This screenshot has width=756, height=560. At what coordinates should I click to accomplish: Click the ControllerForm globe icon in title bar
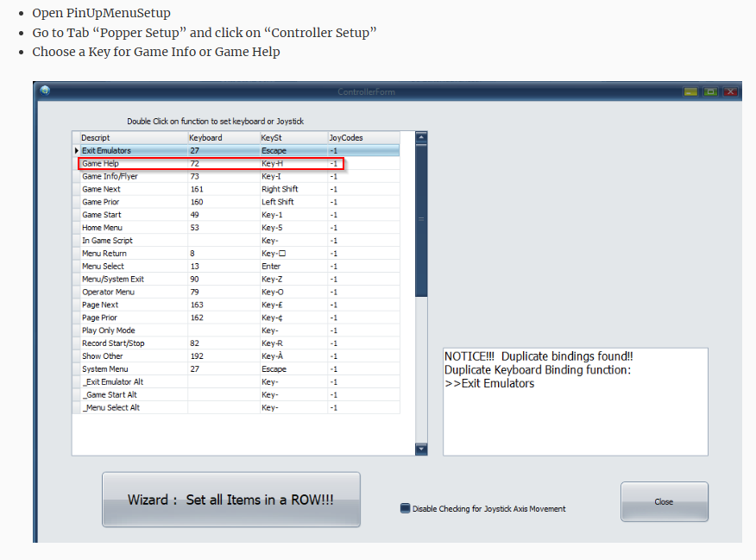[x=45, y=91]
